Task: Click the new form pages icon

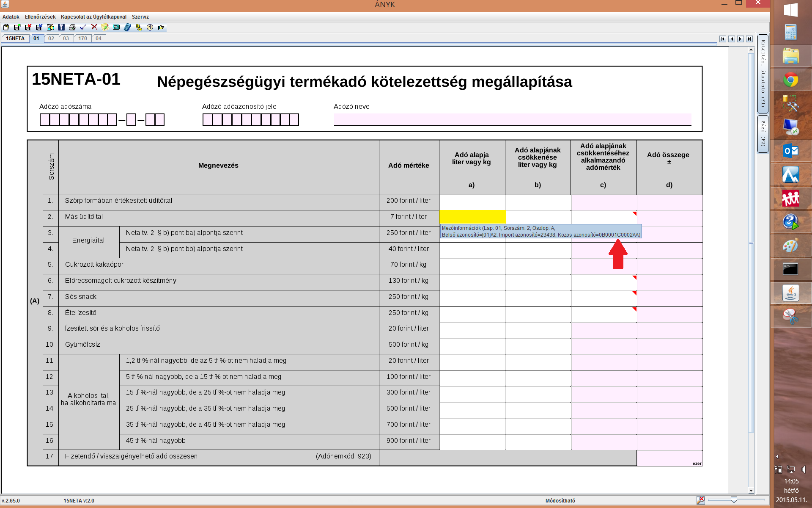Action: pos(6,27)
